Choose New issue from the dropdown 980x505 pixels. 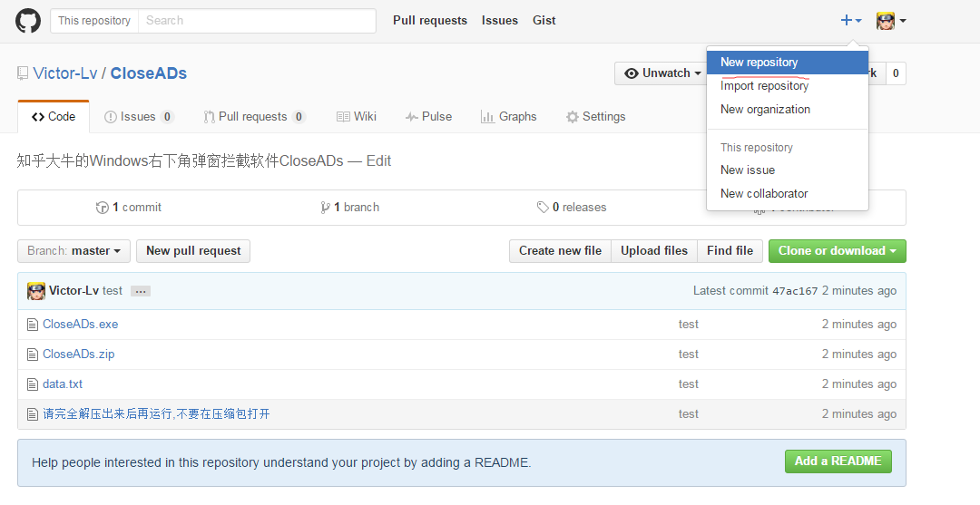pos(788,170)
